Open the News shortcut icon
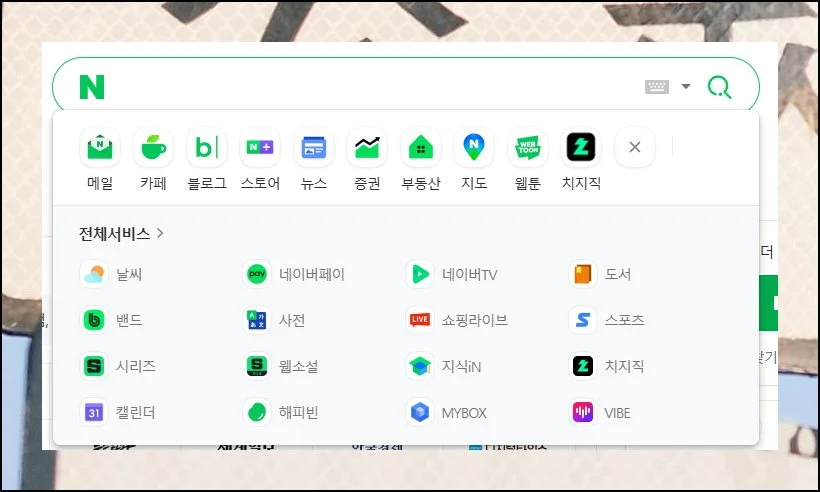820x492 pixels. [x=314, y=148]
